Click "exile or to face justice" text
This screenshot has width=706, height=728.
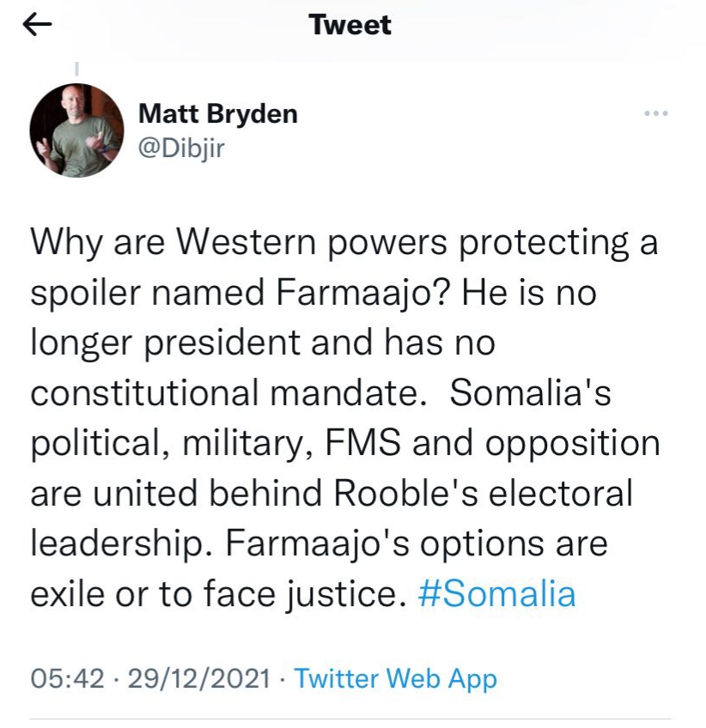pos(216,594)
